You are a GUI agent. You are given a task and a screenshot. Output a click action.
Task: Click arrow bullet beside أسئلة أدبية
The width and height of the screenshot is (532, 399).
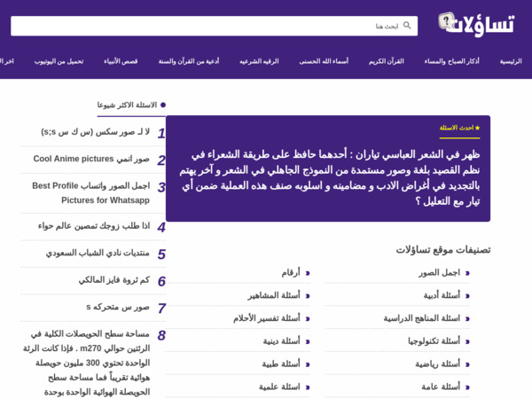[x=467, y=296]
